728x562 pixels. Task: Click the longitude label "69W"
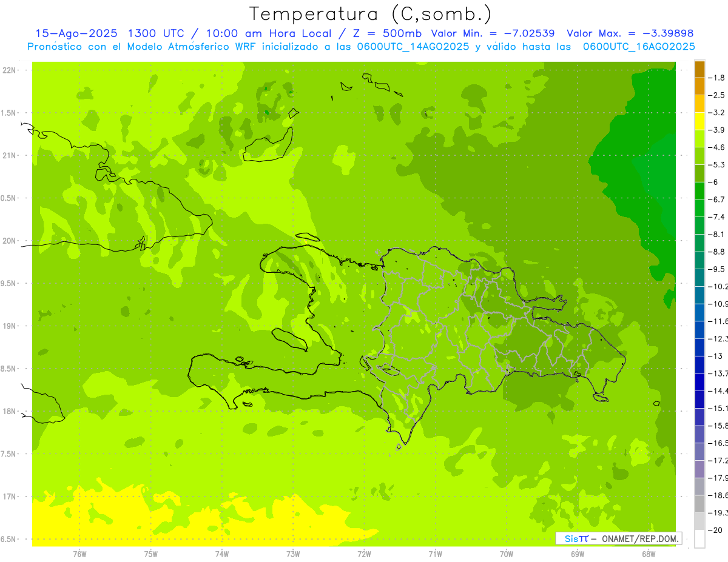click(577, 554)
